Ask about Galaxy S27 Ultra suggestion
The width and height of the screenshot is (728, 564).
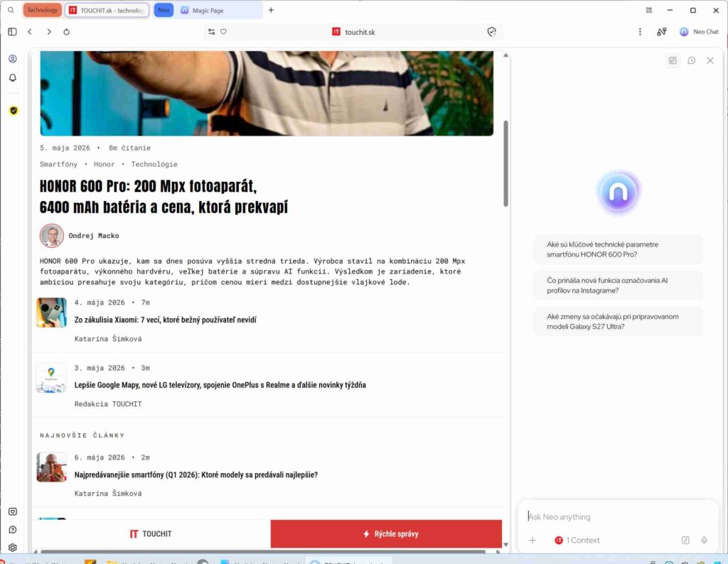tap(618, 321)
